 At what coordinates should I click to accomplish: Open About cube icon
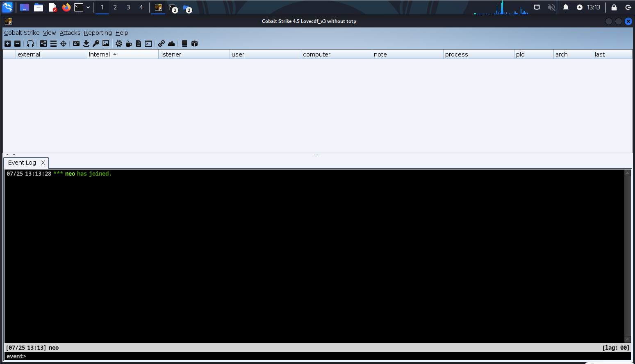click(195, 43)
